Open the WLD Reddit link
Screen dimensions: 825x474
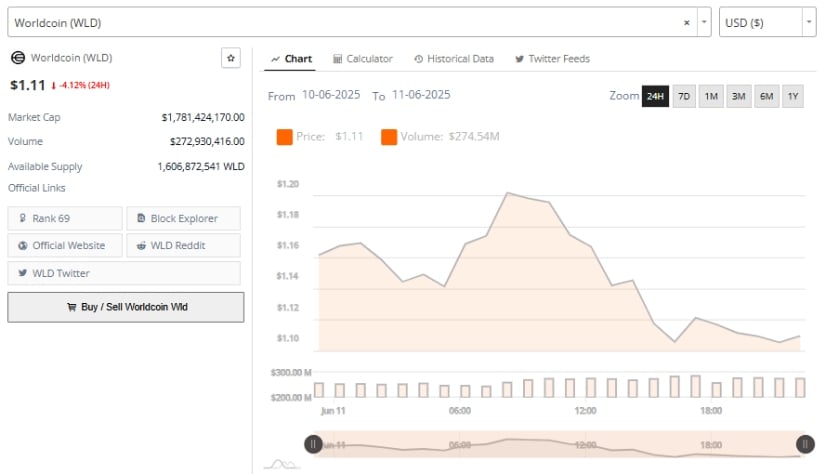[x=184, y=246]
